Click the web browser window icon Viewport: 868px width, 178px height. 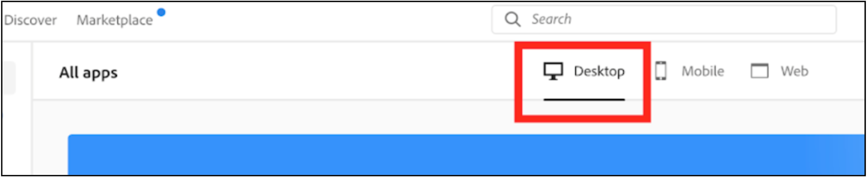pyautogui.click(x=760, y=71)
